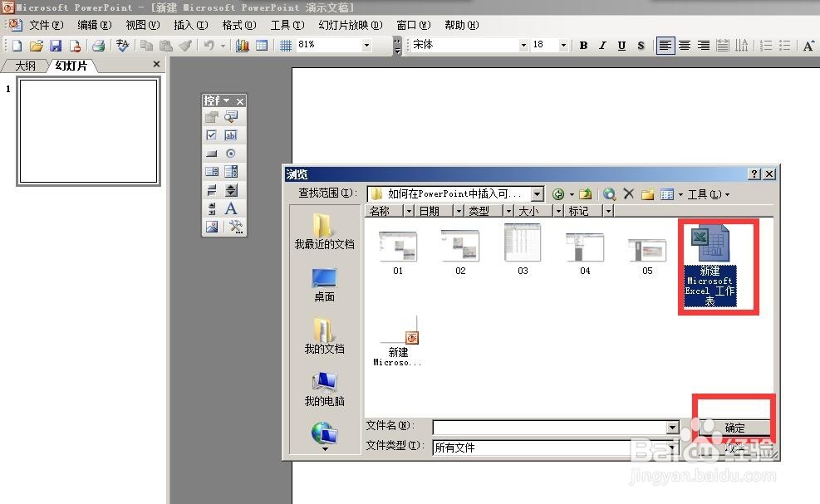Align text right
The image size is (820, 504).
pyautogui.click(x=704, y=46)
